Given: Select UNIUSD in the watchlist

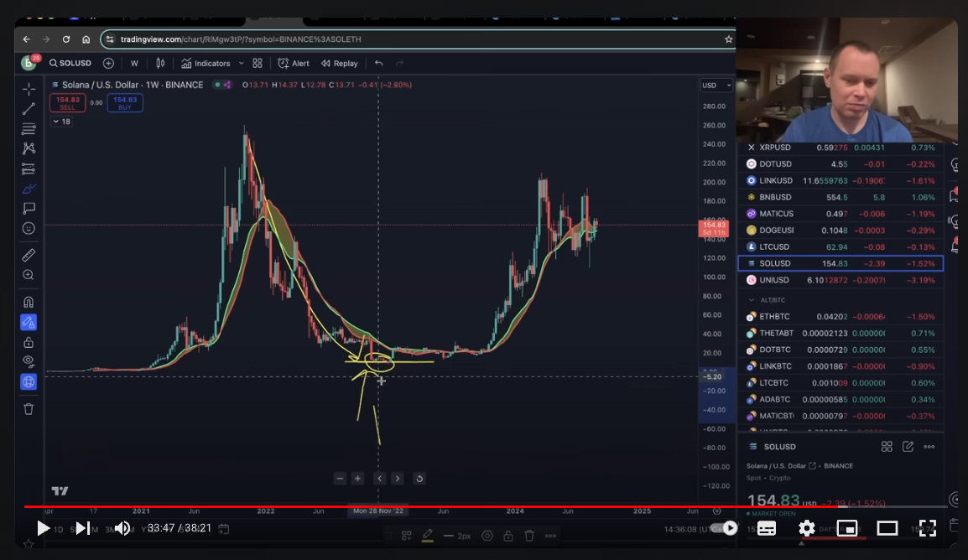Looking at the screenshot, I should pos(840,280).
